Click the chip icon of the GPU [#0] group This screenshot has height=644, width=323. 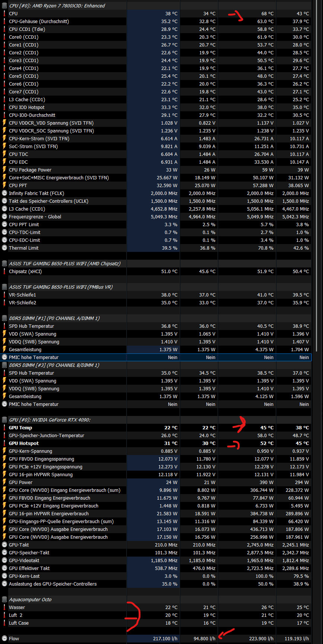coord(4,420)
